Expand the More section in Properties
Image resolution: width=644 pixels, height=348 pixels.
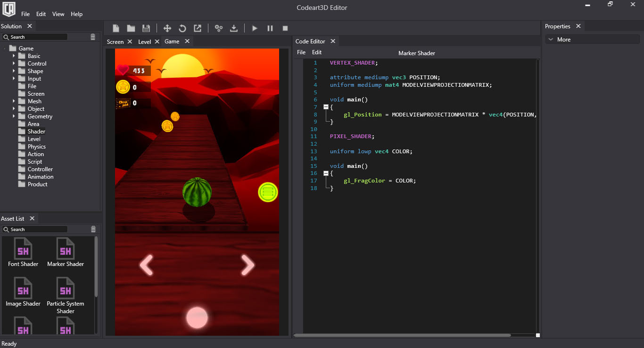(x=550, y=40)
